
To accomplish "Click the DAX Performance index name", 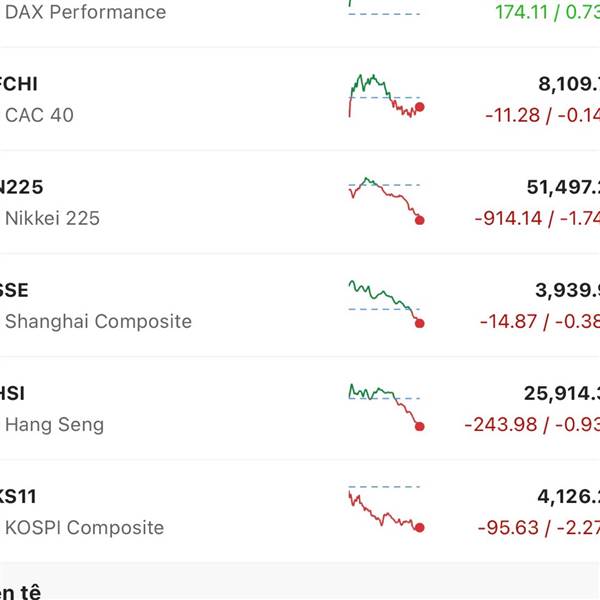I will pos(86,13).
